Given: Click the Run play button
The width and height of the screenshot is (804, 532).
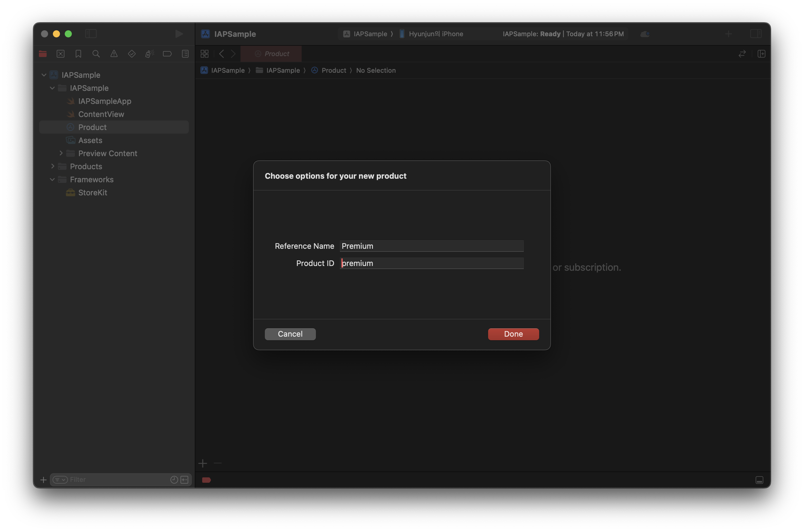Looking at the screenshot, I should click(179, 34).
